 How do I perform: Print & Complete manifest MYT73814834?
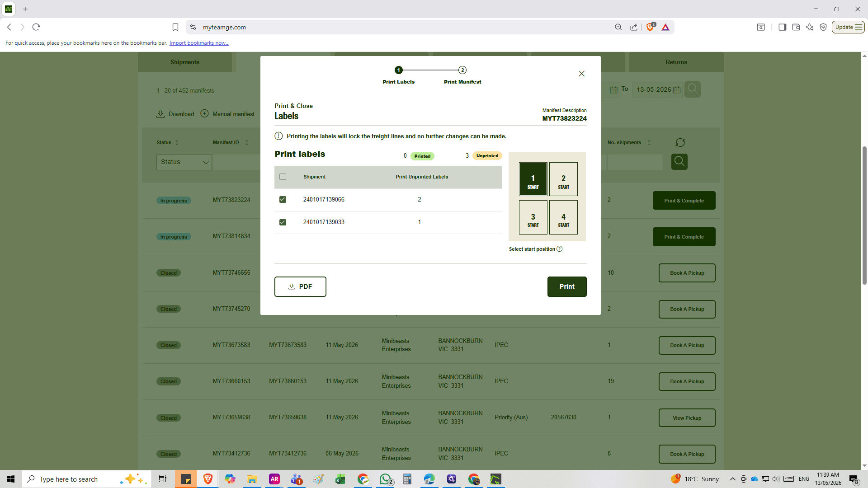pyautogui.click(x=684, y=237)
